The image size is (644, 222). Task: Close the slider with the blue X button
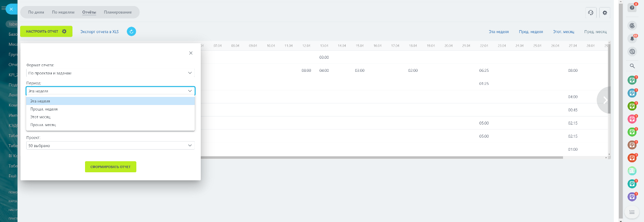[11, 9]
